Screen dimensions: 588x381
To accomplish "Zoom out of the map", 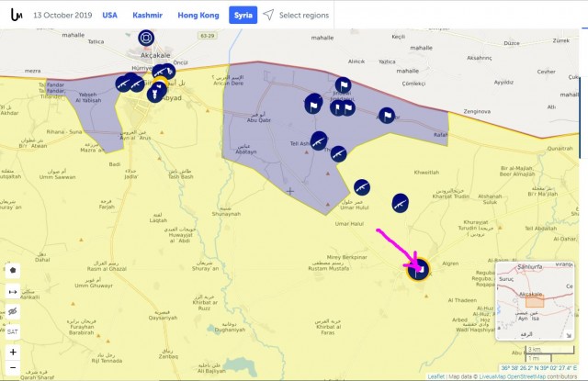I will tap(12, 369).
